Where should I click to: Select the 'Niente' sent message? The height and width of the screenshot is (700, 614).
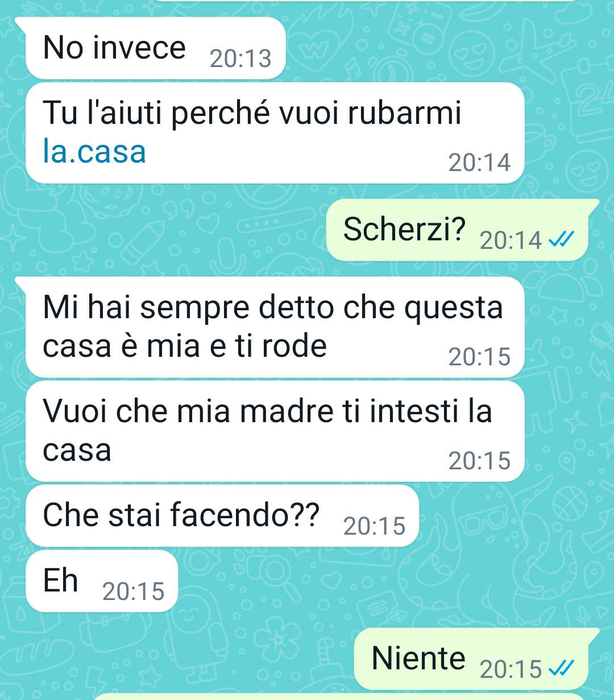[x=471, y=659]
